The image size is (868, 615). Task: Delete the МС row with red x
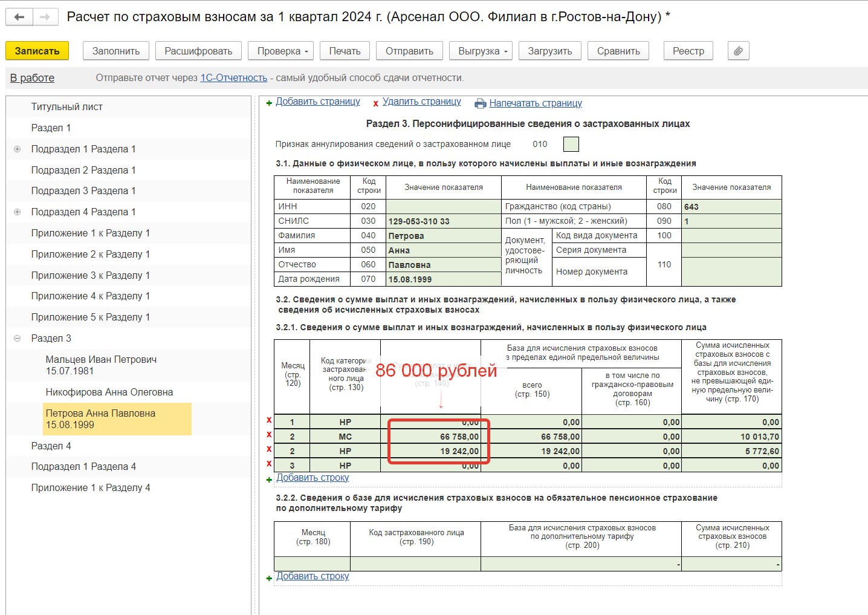tap(269, 435)
